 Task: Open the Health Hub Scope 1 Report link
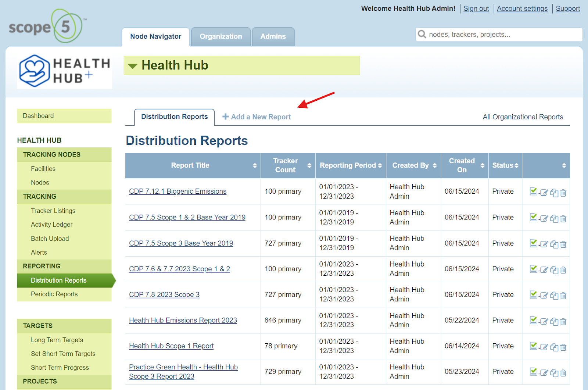[171, 346]
